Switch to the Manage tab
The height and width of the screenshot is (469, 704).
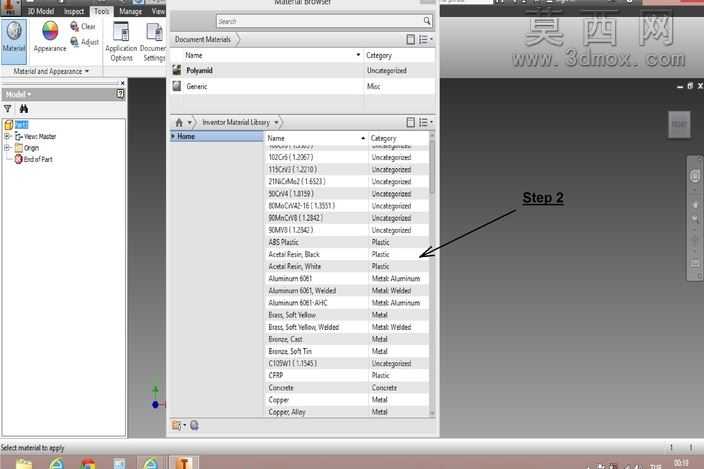(130, 11)
